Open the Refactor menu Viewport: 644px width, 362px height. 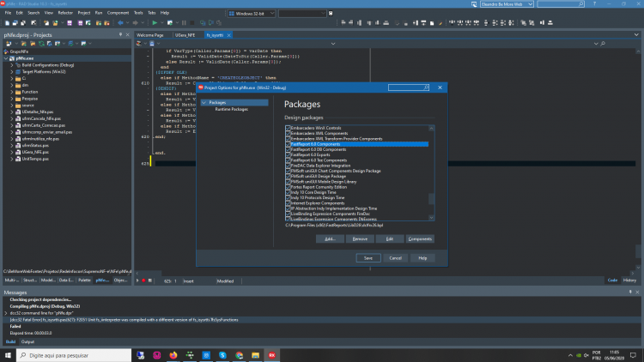click(x=65, y=13)
